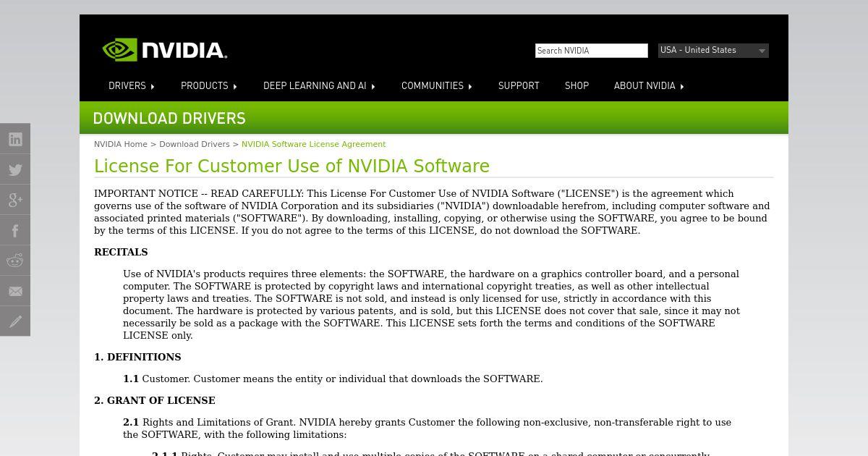Viewport: 868px width, 456px height.
Task: Open DEEP LEARNING AND AI menu
Action: pos(315,86)
